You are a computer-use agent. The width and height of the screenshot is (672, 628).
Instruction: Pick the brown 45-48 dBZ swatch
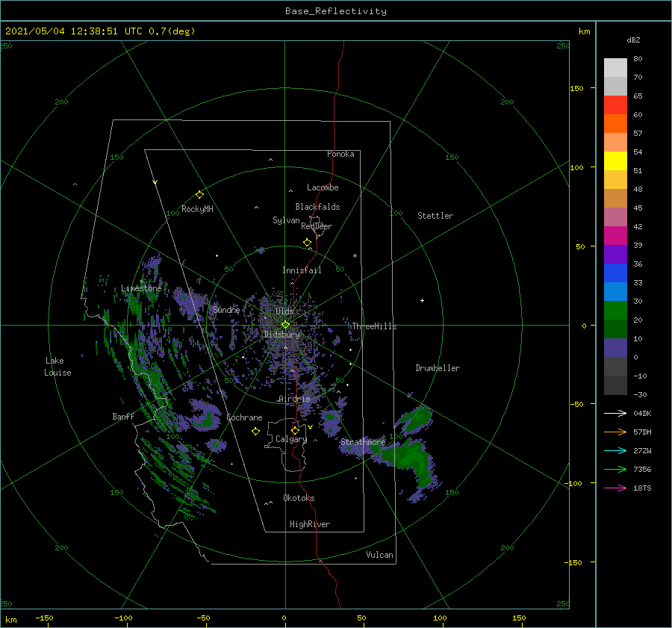click(x=615, y=199)
